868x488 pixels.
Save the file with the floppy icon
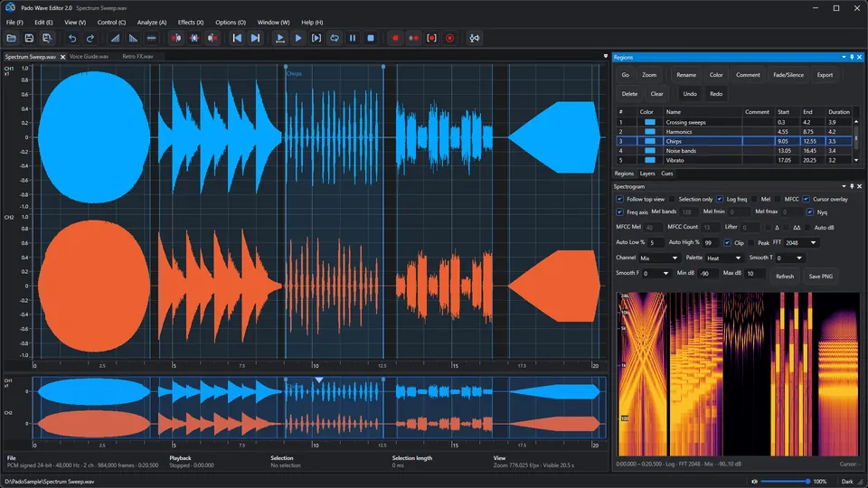tap(29, 38)
